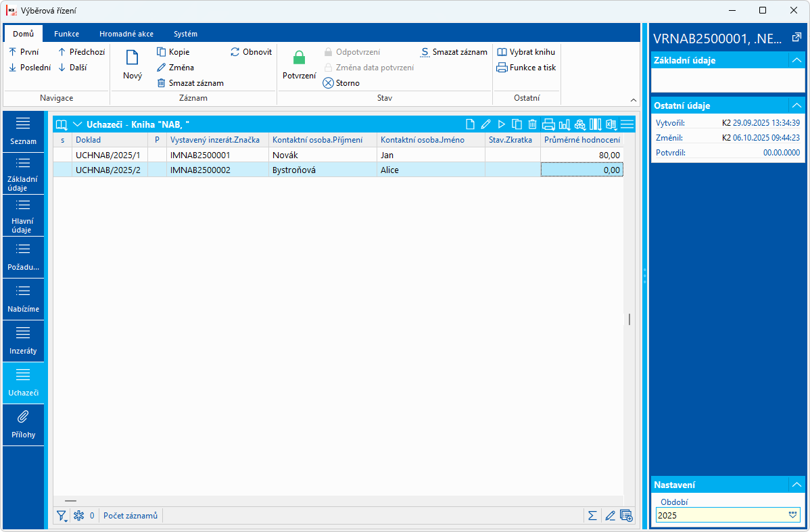The width and height of the screenshot is (810, 532).
Task: Open the Nabízíme side tab
Action: pos(23,299)
